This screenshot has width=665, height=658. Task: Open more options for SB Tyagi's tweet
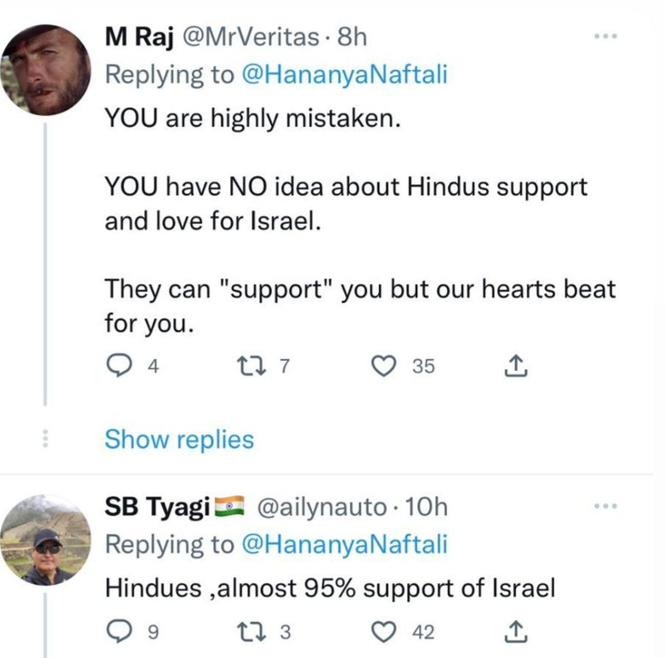point(605,507)
